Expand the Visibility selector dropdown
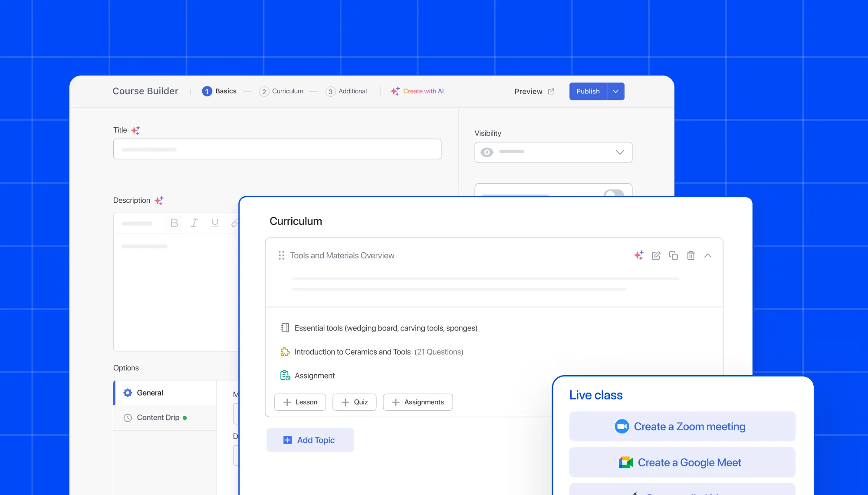This screenshot has width=868, height=495. (x=620, y=152)
